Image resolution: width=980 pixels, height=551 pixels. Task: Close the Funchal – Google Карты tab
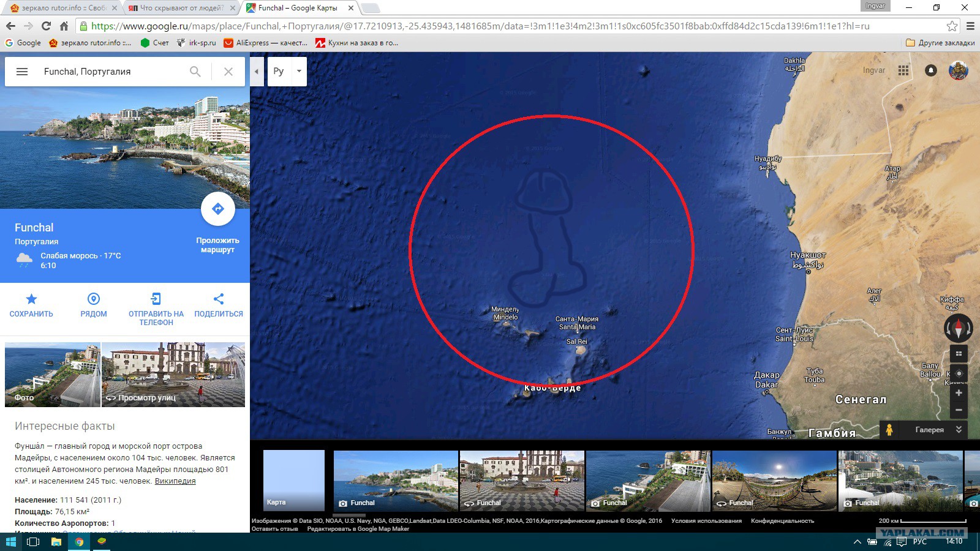point(351,8)
